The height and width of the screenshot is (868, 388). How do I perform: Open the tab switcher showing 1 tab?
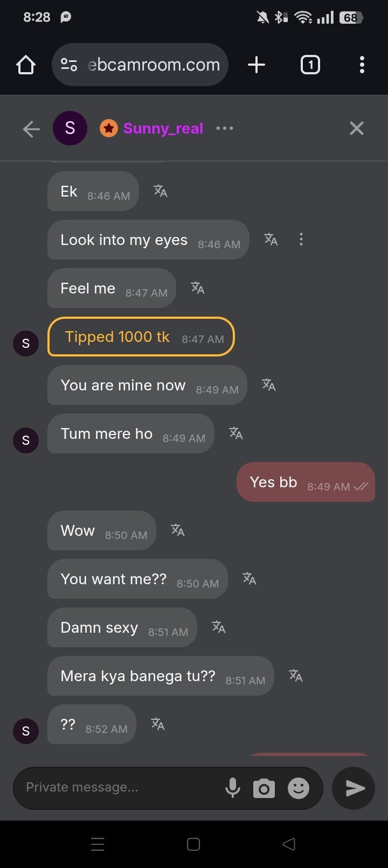pos(310,65)
